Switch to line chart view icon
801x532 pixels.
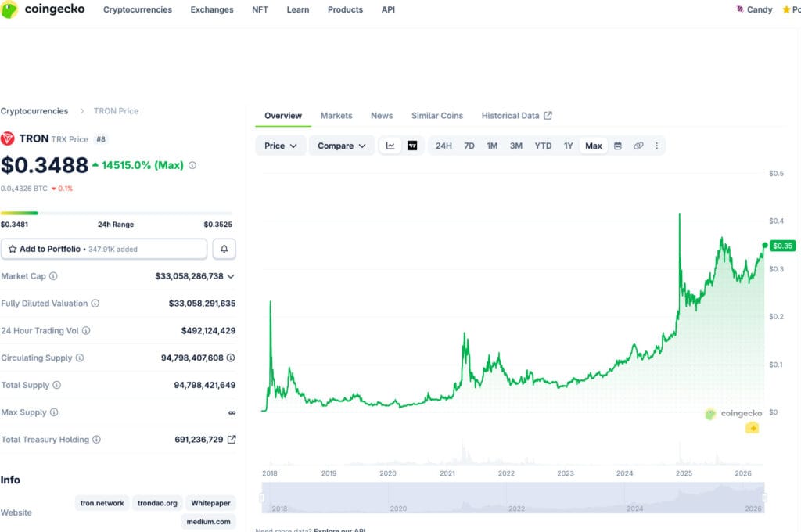click(390, 146)
